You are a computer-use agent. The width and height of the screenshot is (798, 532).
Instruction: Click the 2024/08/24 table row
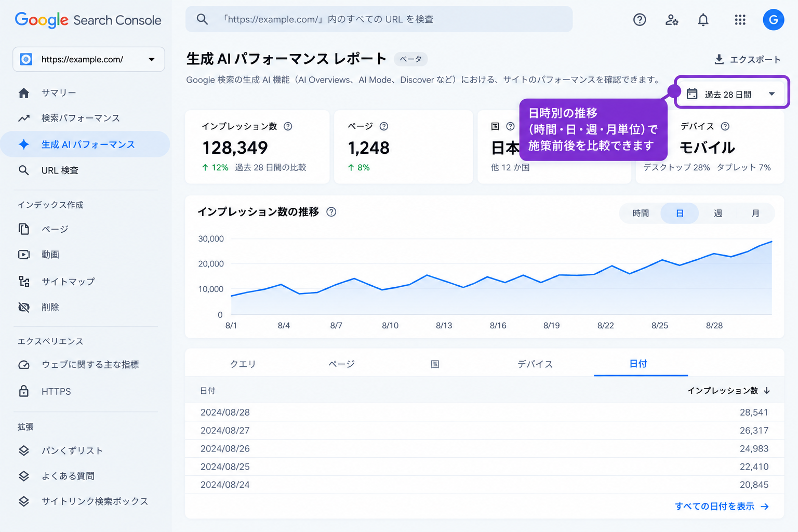pos(484,485)
